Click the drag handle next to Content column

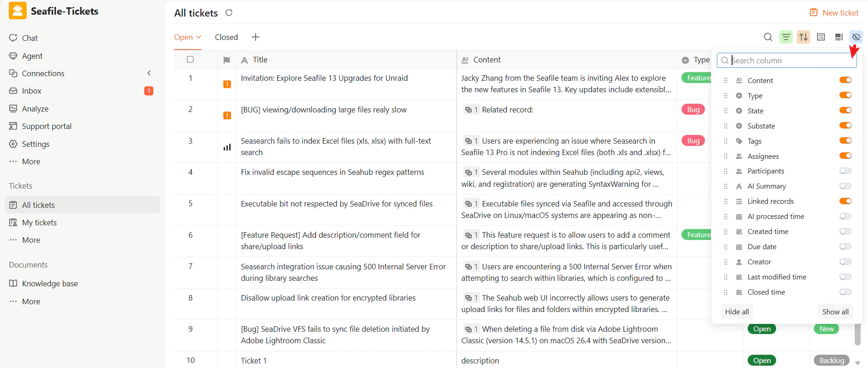coord(726,80)
